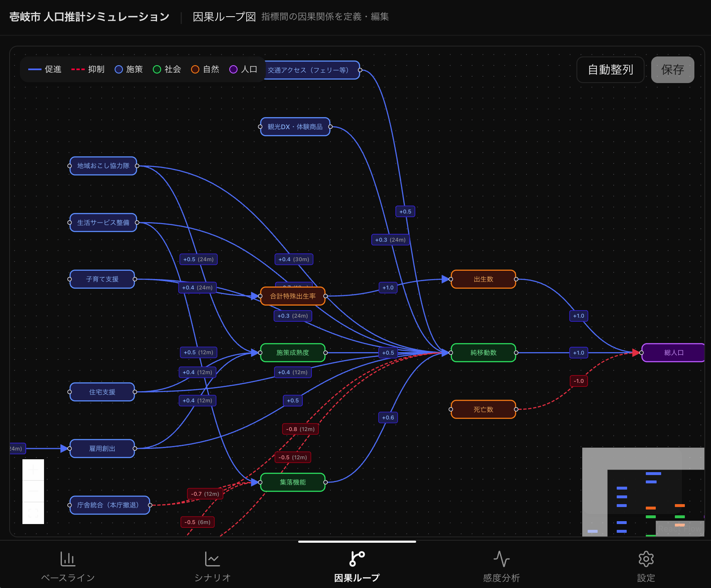Click the +0.4 (30m) edge label
The width and height of the screenshot is (711, 588).
[x=294, y=259]
